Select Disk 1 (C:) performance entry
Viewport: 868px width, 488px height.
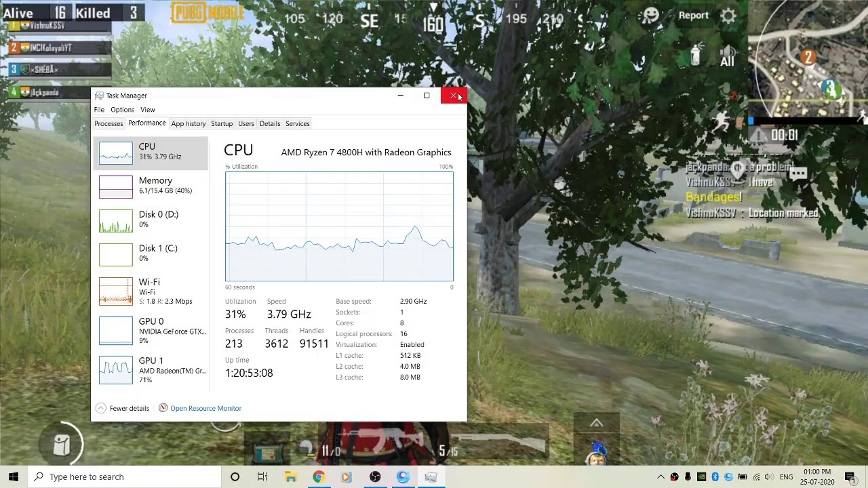coord(151,254)
